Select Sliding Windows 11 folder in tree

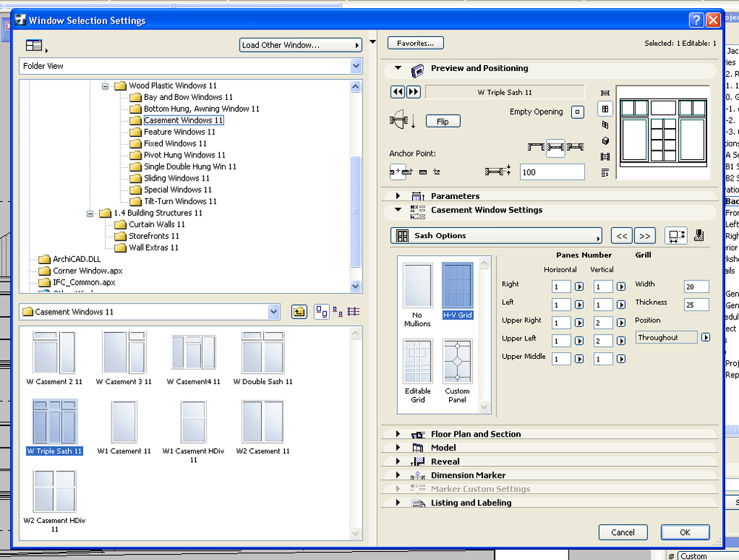point(176,178)
